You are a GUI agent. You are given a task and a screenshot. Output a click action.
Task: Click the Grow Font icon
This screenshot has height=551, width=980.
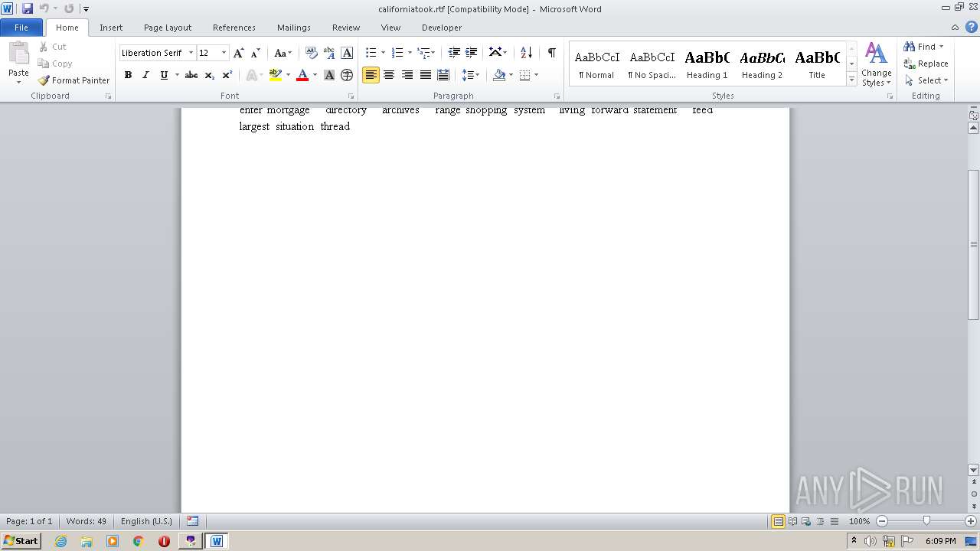coord(239,53)
